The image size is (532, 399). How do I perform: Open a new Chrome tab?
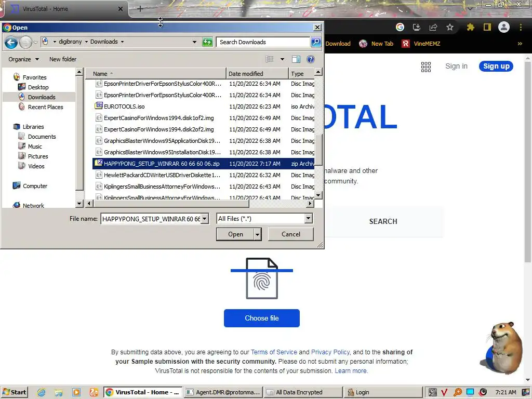coord(140,9)
